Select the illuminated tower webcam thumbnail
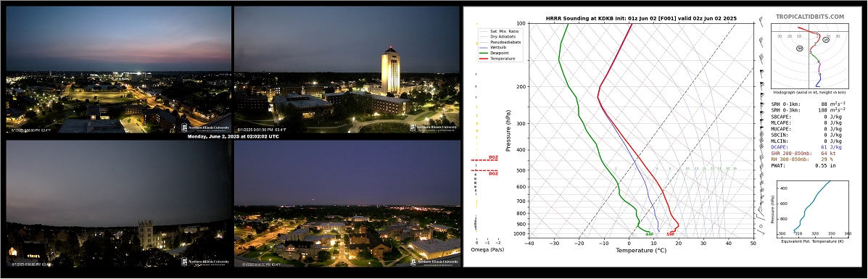The height and width of the screenshot is (279, 868). pos(347,70)
